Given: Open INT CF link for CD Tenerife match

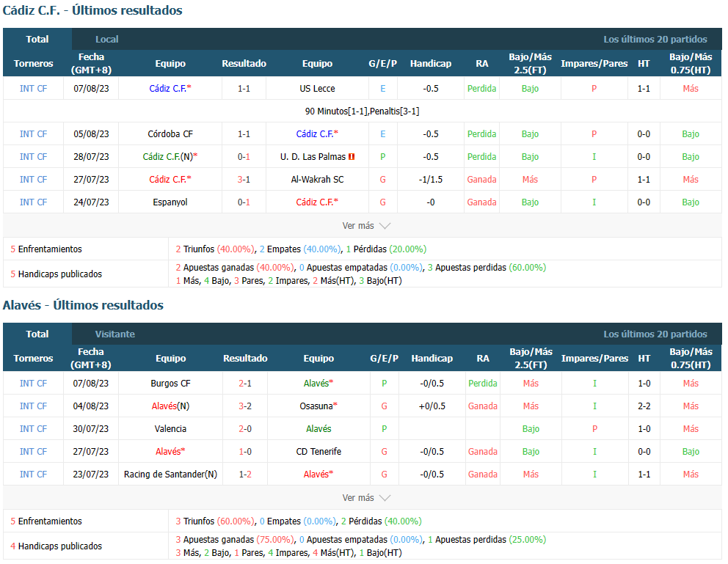Looking at the screenshot, I should 34,451.
